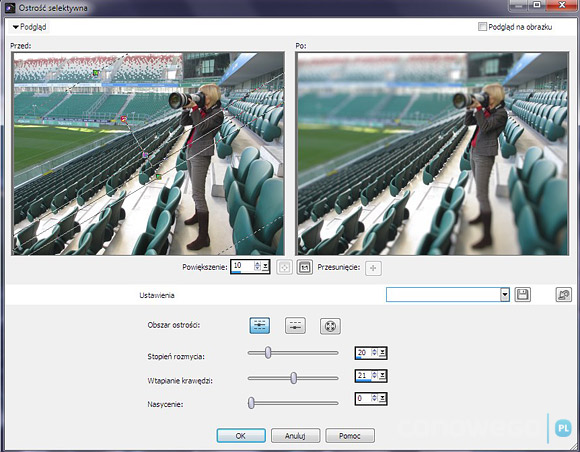Click the Przesunięcie pan tool icon
Screen dimensions: 580x452
coord(373,268)
